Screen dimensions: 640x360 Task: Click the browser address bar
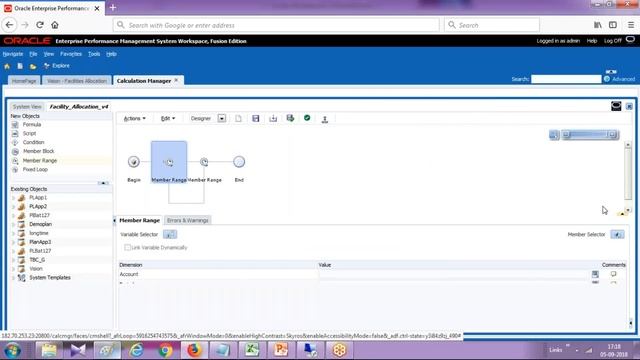276,25
